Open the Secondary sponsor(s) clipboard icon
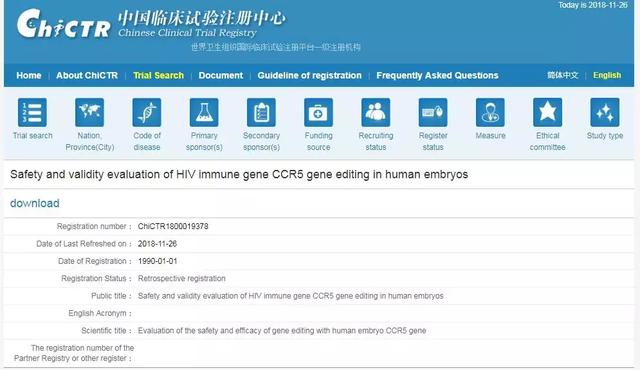This screenshot has height=370, width=640. click(x=261, y=112)
